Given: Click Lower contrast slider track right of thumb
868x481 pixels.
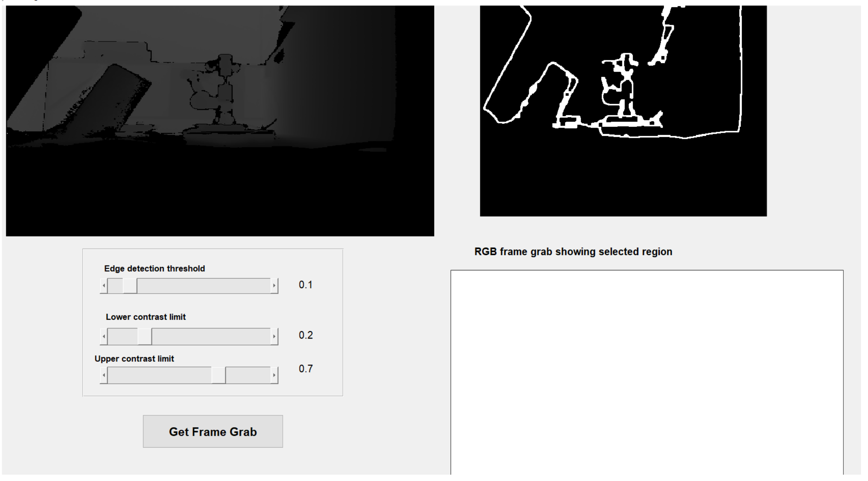Looking at the screenshot, I should coord(211,336).
